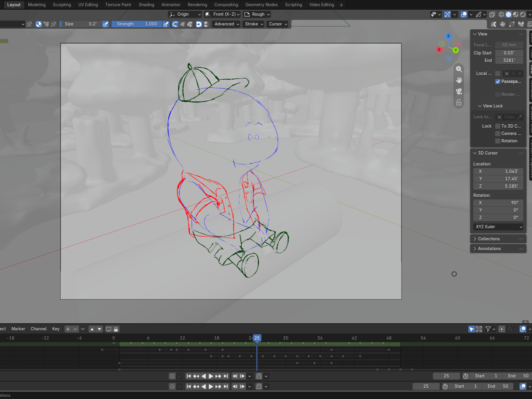532x399 pixels.
Task: Open the Stroke settings dropdown
Action: [x=254, y=24]
